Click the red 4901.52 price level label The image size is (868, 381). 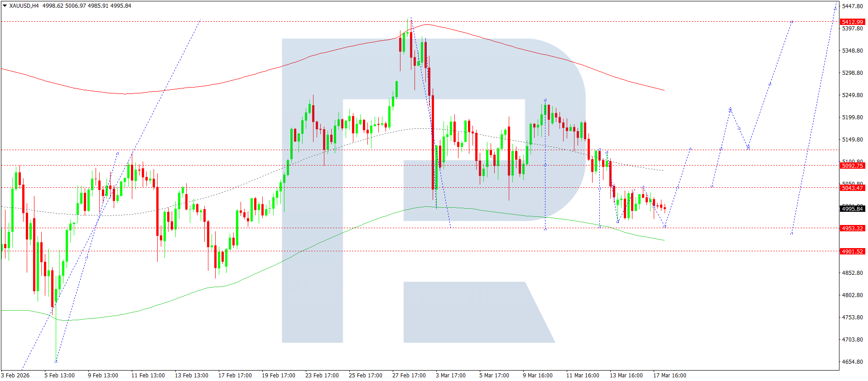pyautogui.click(x=852, y=251)
